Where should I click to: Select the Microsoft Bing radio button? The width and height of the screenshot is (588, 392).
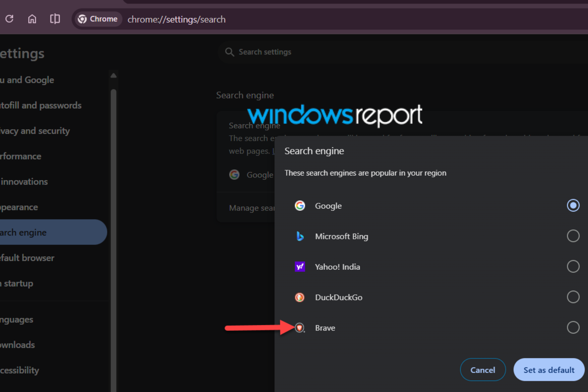tap(573, 236)
